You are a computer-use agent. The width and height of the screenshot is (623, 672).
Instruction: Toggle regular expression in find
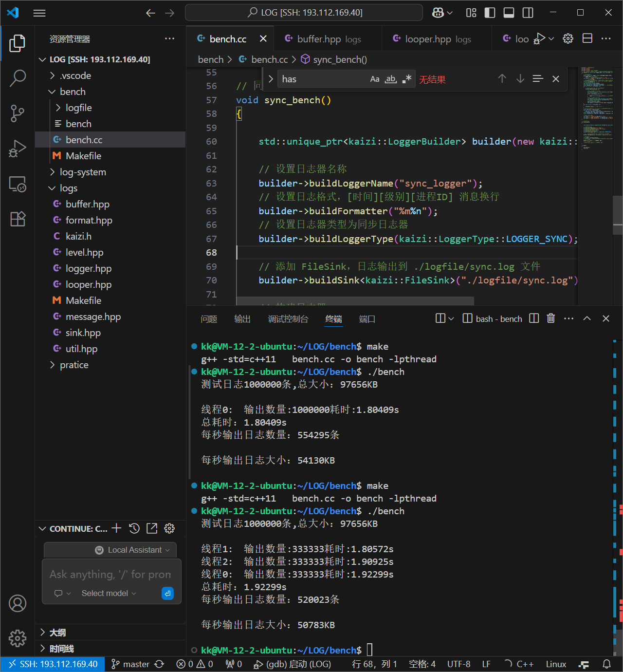(x=407, y=79)
